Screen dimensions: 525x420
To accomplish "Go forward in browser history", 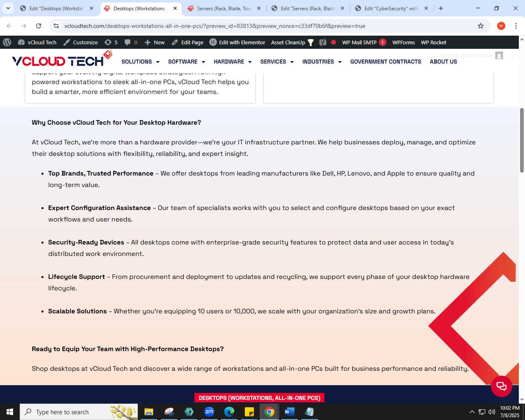I will point(24,26).
